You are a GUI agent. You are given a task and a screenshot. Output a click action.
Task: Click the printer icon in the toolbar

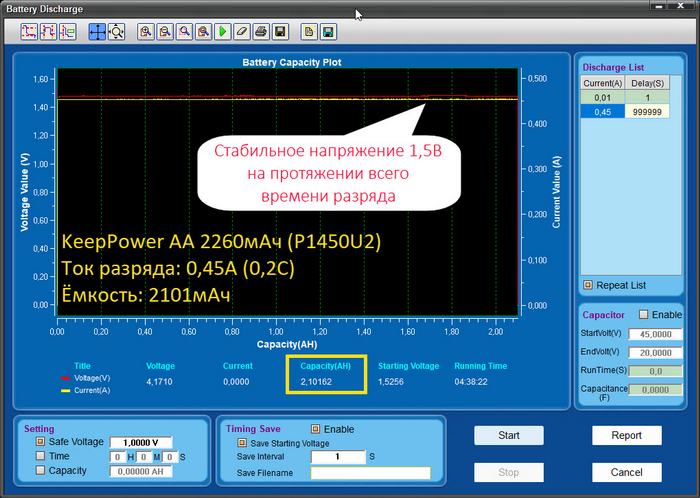pyautogui.click(x=261, y=32)
